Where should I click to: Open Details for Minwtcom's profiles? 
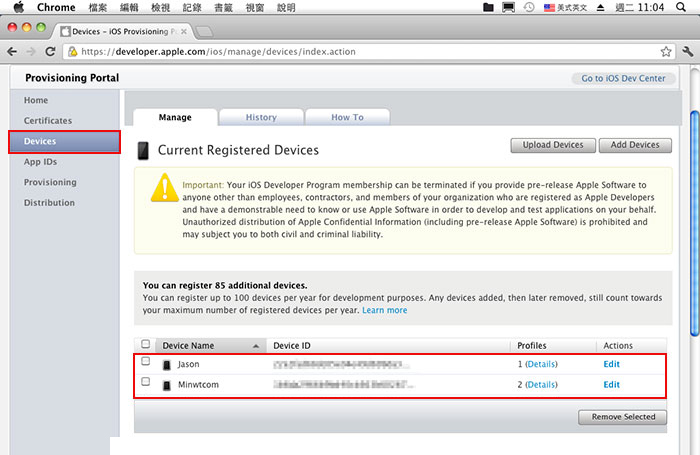[541, 384]
